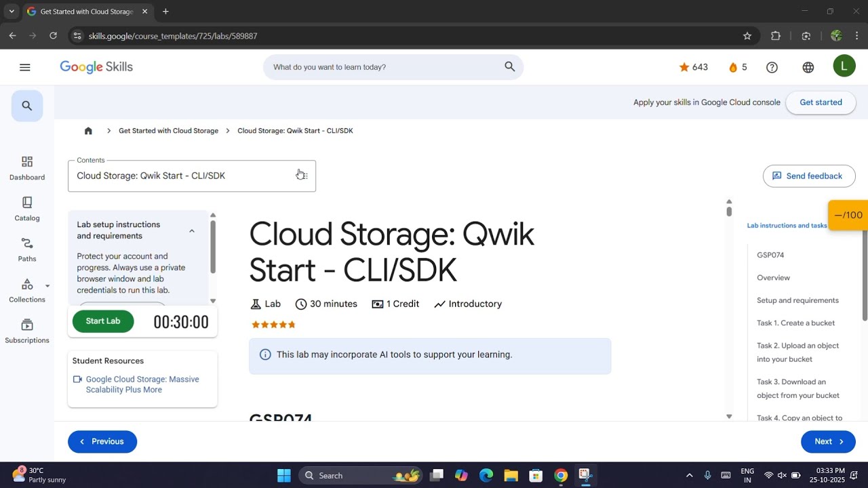Reload the page
The height and width of the screenshot is (488, 868).
tap(53, 36)
